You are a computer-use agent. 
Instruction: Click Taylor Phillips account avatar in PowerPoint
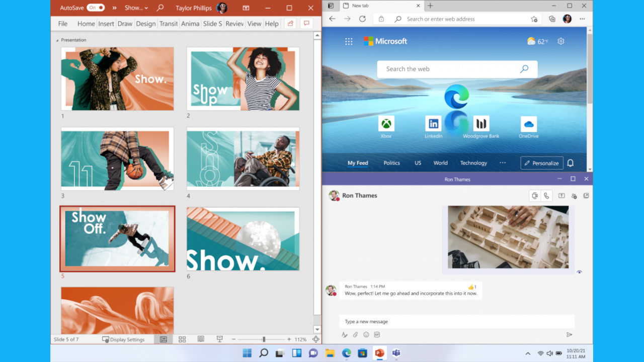coord(221,8)
